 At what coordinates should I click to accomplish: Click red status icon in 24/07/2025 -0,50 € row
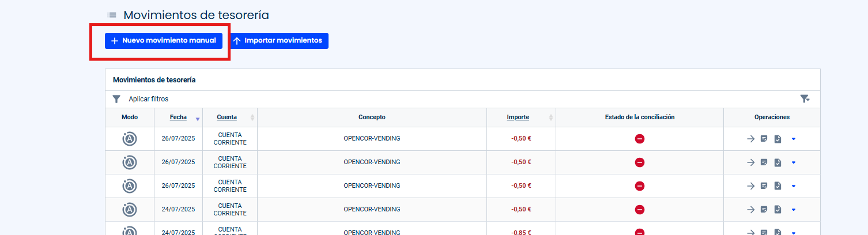(640, 210)
